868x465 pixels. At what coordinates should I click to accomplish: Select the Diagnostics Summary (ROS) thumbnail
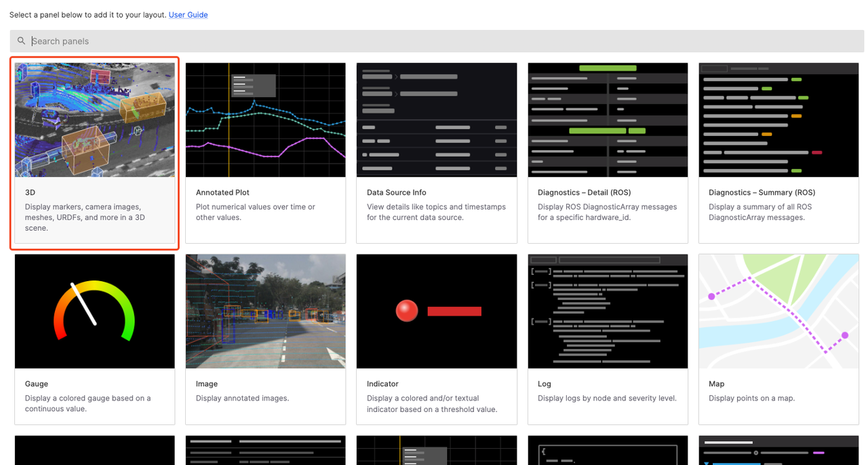click(778, 120)
